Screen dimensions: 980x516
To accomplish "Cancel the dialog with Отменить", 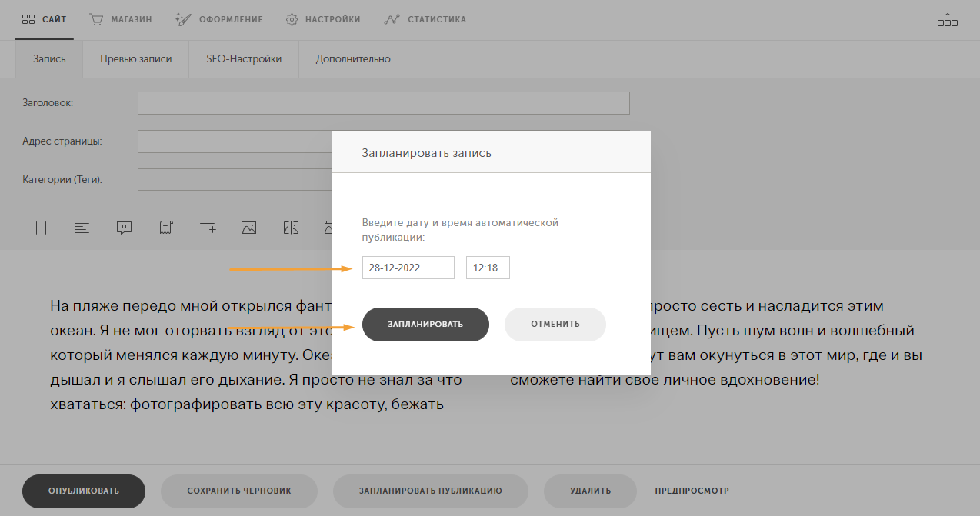I will (555, 324).
